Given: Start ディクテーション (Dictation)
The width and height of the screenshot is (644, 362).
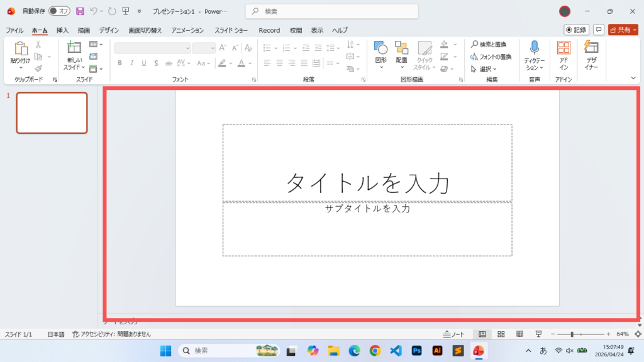Looking at the screenshot, I should (534, 53).
